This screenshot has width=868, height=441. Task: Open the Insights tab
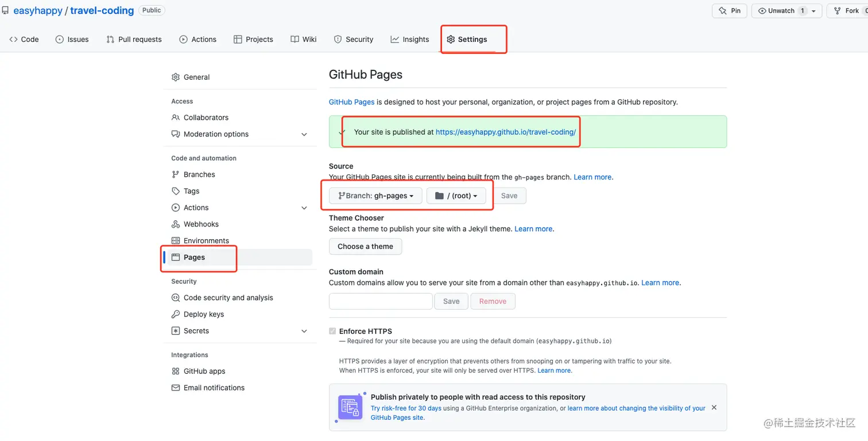click(410, 40)
